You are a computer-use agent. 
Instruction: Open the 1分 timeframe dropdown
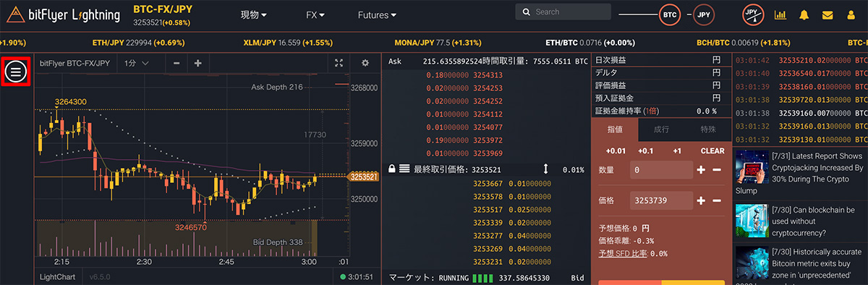coord(137,64)
